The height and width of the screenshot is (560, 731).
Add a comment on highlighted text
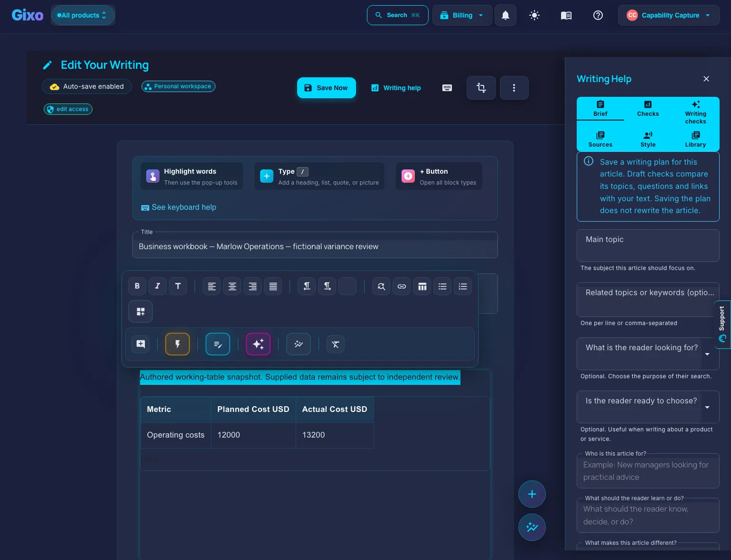coord(141,344)
